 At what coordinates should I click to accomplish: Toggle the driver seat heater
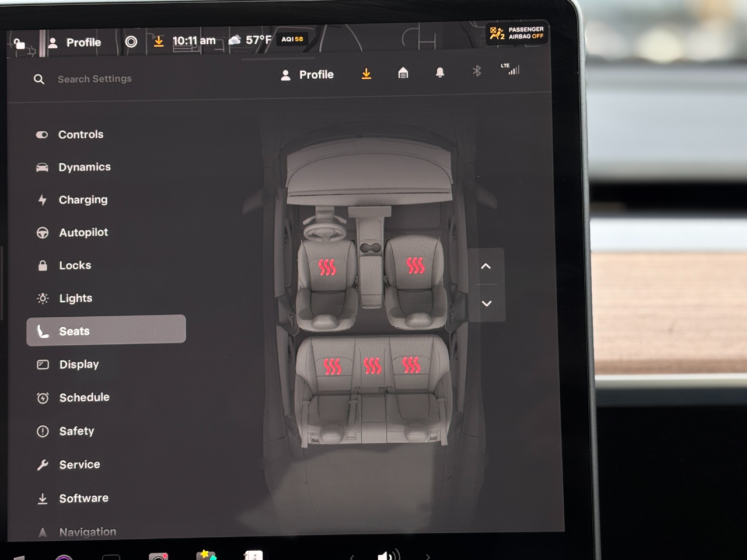[x=327, y=267]
